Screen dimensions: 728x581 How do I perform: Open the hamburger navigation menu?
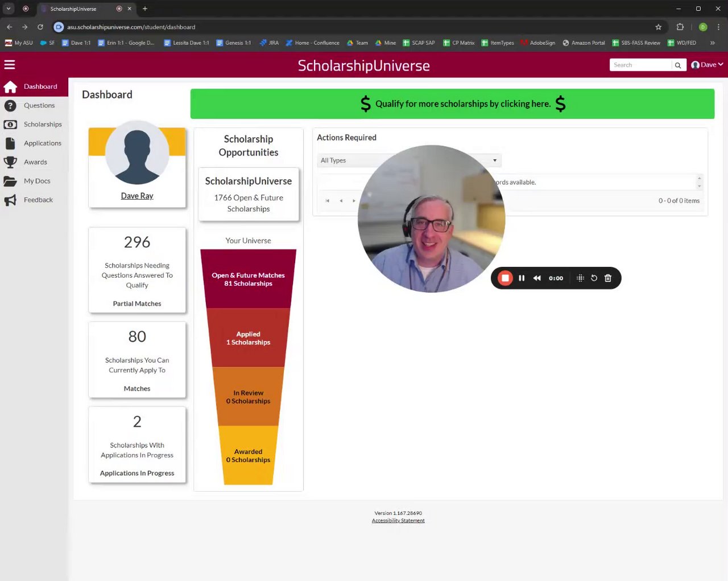(9, 65)
